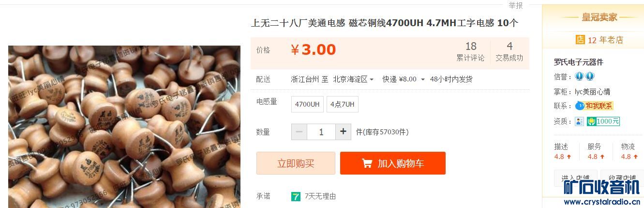Screen dimensions: 644x208
Task: Open the 交易成功 transactions count tab
Action: (509, 52)
